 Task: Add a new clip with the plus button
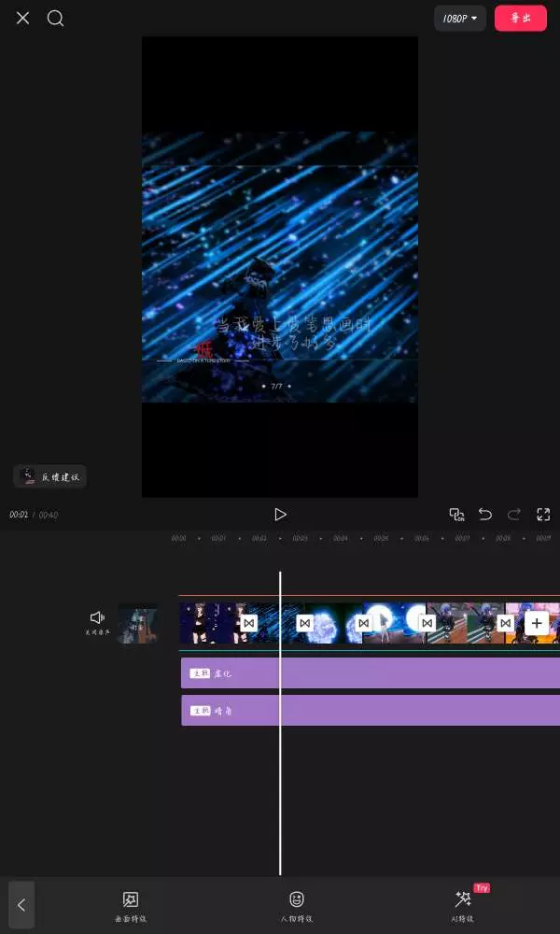537,623
